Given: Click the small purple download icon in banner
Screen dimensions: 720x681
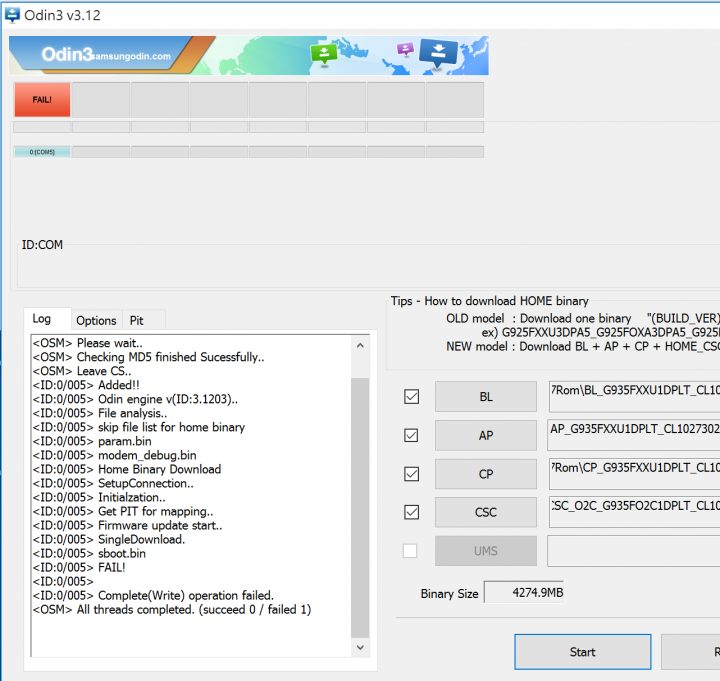Looking at the screenshot, I should click(x=405, y=49).
